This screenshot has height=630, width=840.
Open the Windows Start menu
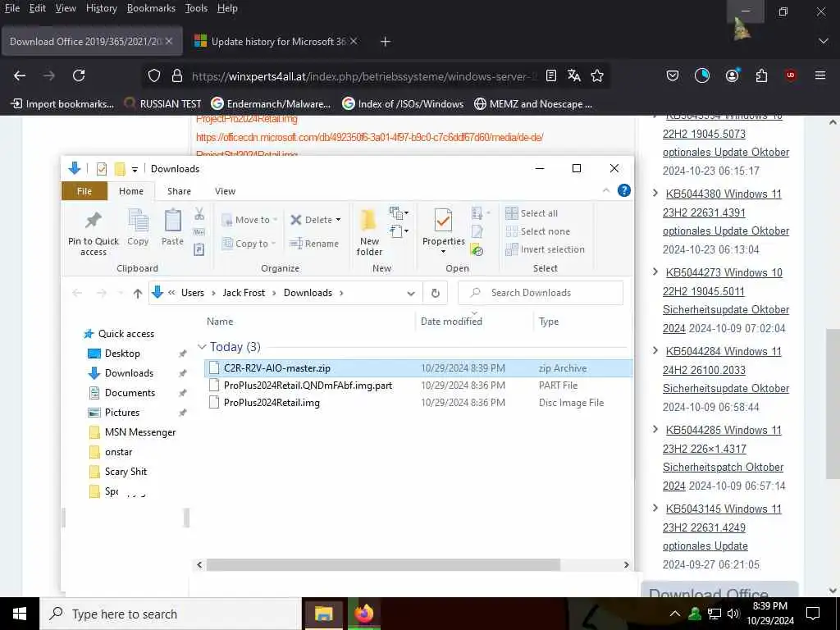pyautogui.click(x=20, y=614)
